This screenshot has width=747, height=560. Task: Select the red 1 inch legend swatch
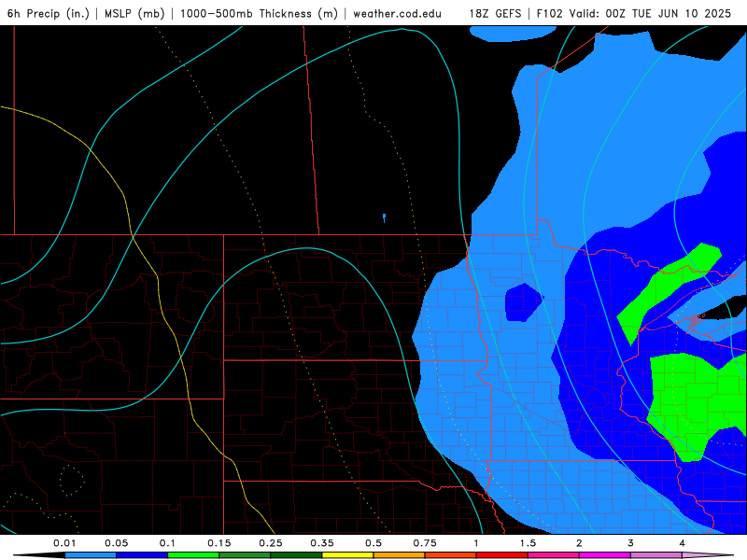coord(502,555)
